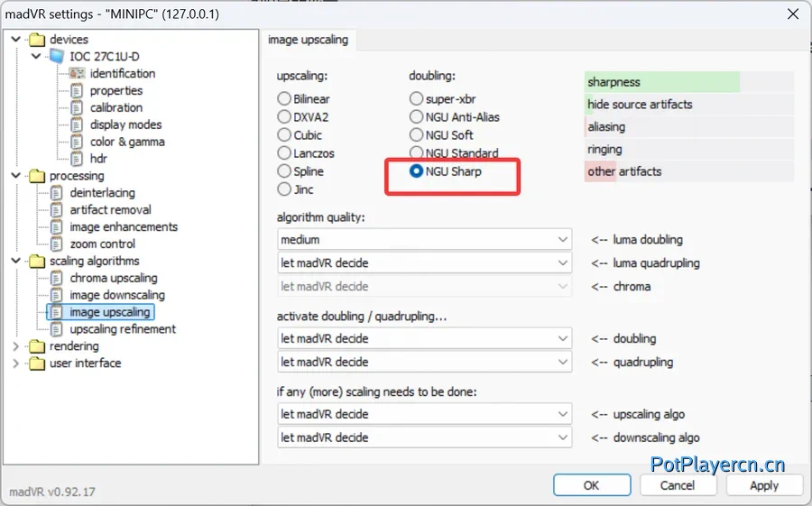Click the user interface folder icon
This screenshot has width=812, height=506.
[37, 363]
